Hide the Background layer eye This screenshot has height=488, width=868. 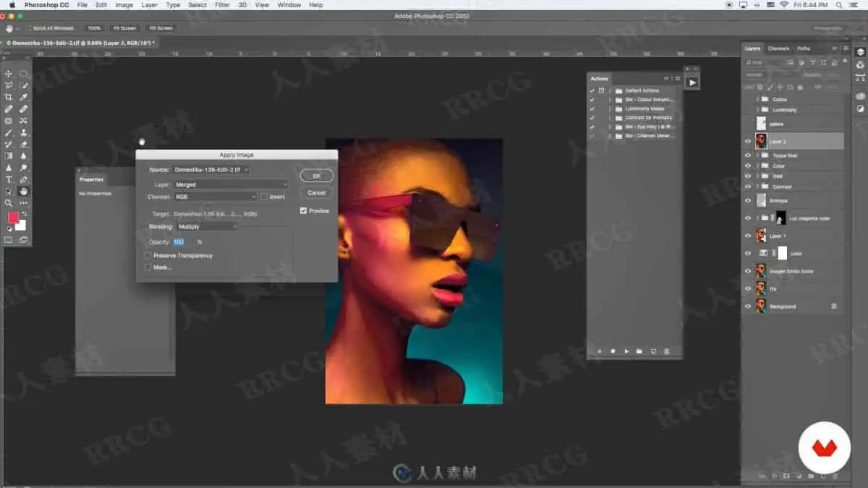pyautogui.click(x=748, y=307)
